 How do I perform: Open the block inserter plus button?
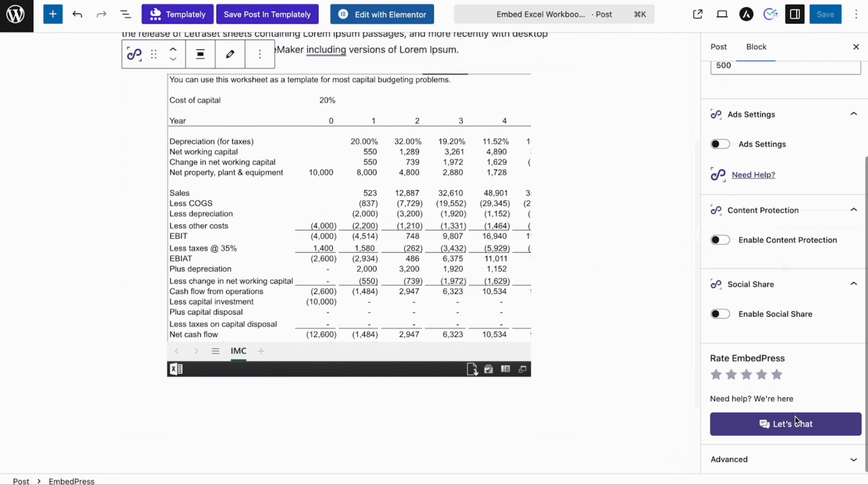coord(53,14)
